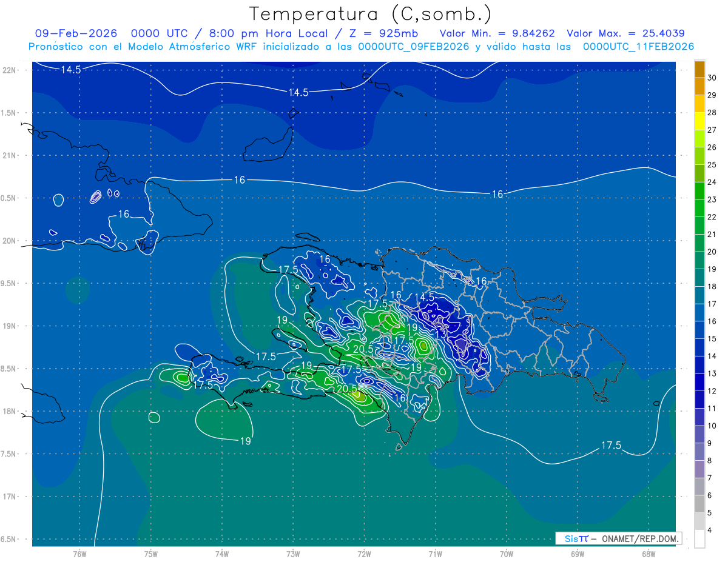Pick the 20 mark on the temperature legend

(711, 252)
